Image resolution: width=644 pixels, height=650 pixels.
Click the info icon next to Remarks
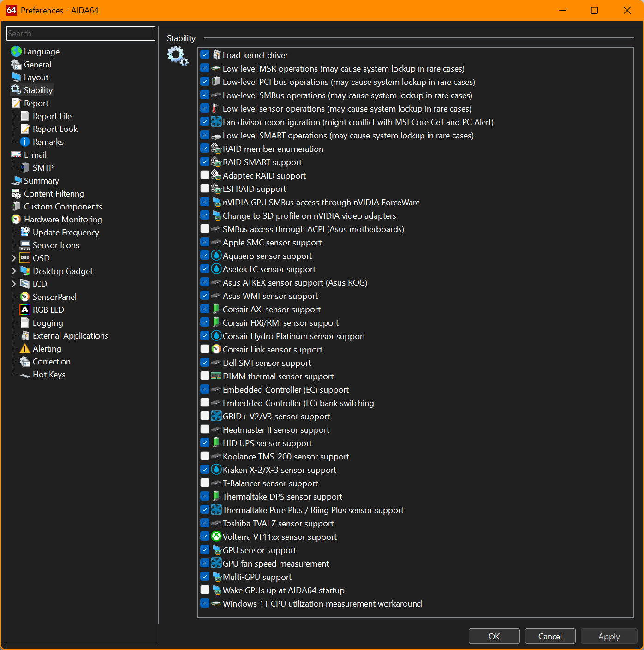pos(25,142)
